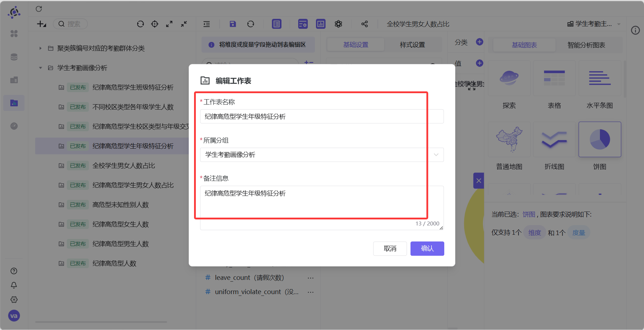Switch to 智能分析图表 tab
Screen dimensions: 644x330
pyautogui.click(x=586, y=45)
